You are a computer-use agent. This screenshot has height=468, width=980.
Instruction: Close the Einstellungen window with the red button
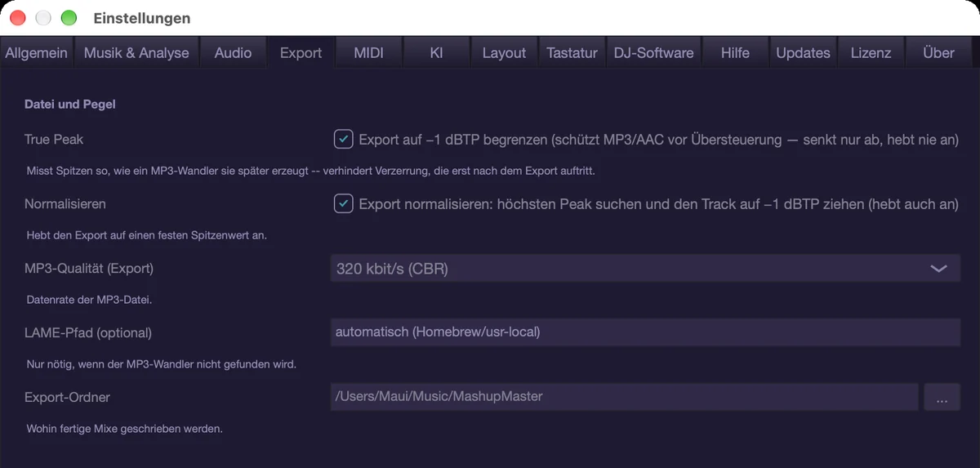[18, 18]
